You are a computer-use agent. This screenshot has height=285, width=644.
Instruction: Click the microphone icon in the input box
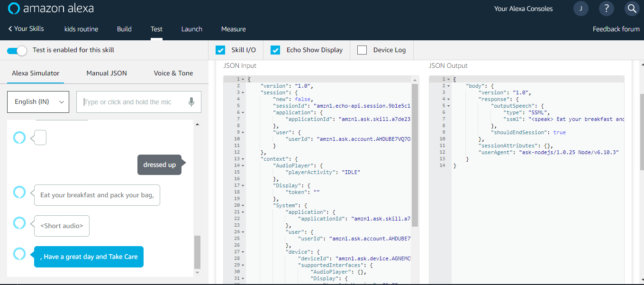(x=191, y=102)
